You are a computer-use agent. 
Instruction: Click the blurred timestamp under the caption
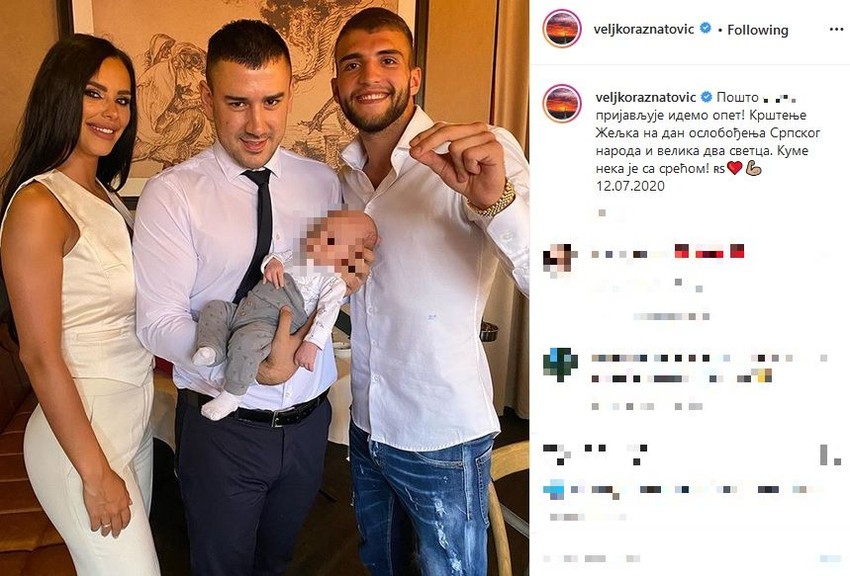point(602,213)
